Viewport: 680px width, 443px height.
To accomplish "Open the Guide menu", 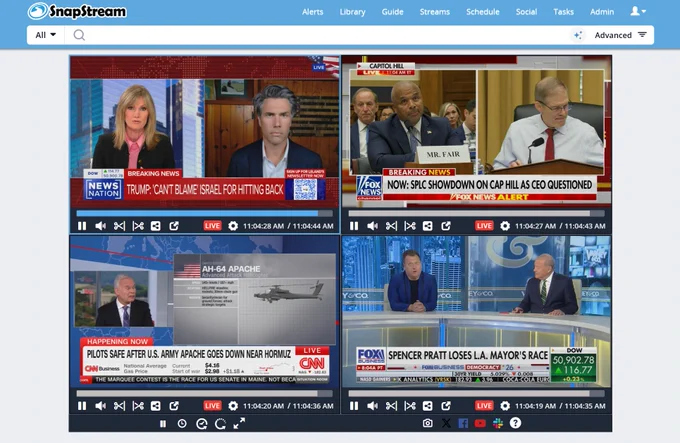I will point(392,12).
